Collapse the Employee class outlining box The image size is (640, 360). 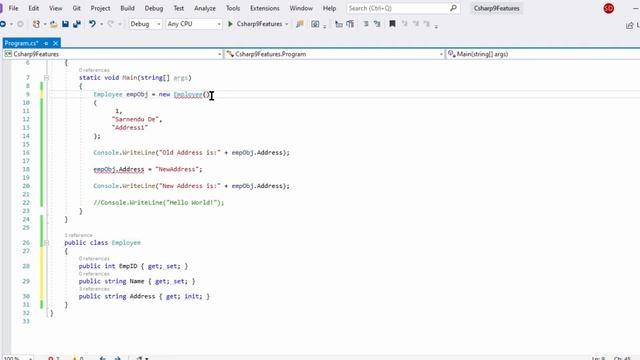(x=47, y=243)
